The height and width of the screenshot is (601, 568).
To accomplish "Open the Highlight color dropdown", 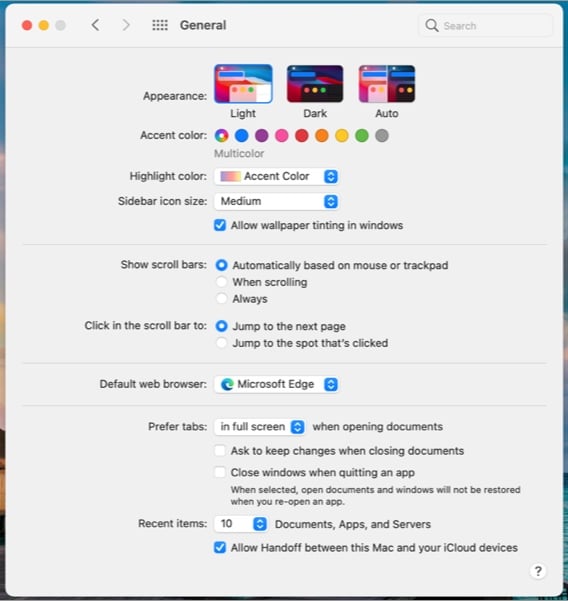I will [x=276, y=176].
